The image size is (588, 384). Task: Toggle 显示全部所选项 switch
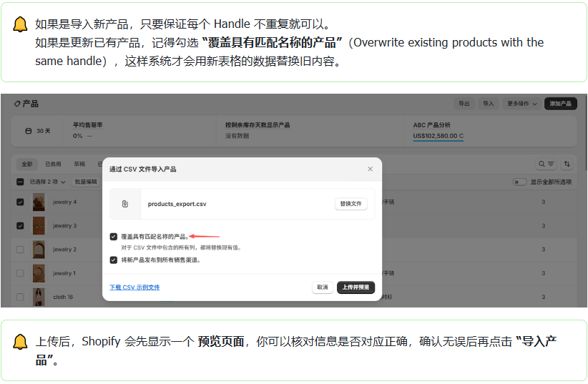coord(519,182)
